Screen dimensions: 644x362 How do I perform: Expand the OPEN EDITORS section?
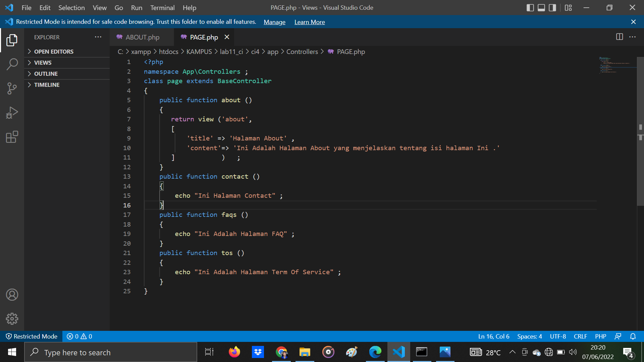[54, 51]
